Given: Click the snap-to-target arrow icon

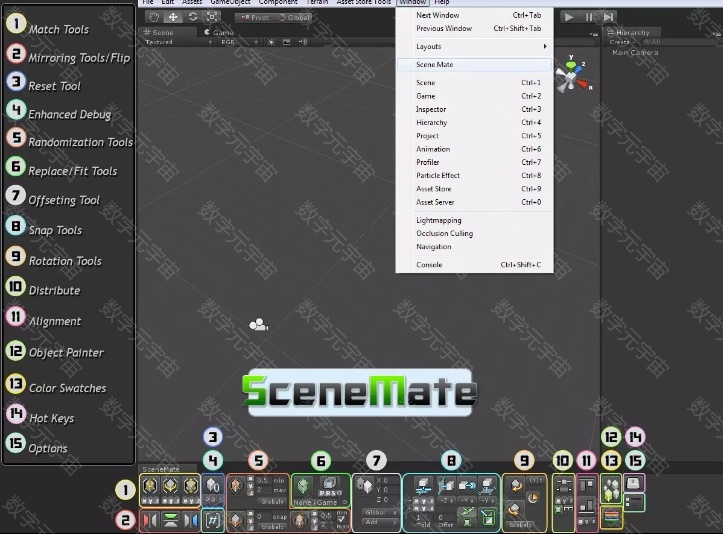Looking at the screenshot, I should coord(467,485).
